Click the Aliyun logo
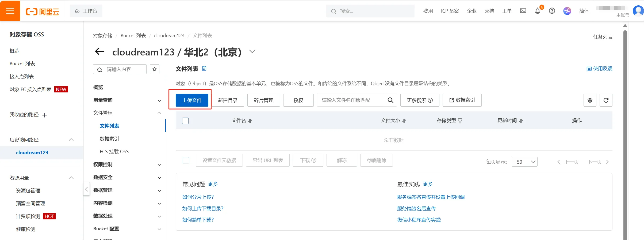Image resolution: width=644 pixels, height=240 pixels. tap(42, 12)
